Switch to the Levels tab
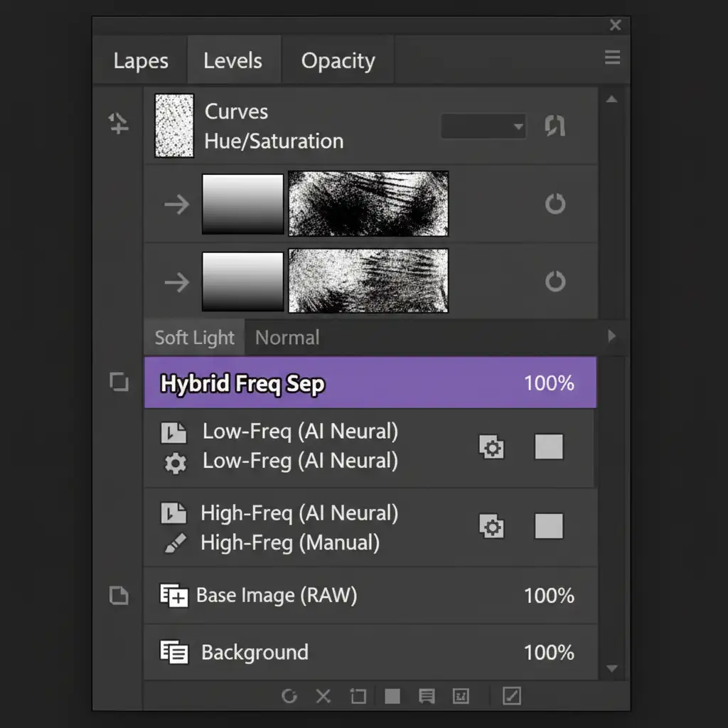 pyautogui.click(x=232, y=61)
